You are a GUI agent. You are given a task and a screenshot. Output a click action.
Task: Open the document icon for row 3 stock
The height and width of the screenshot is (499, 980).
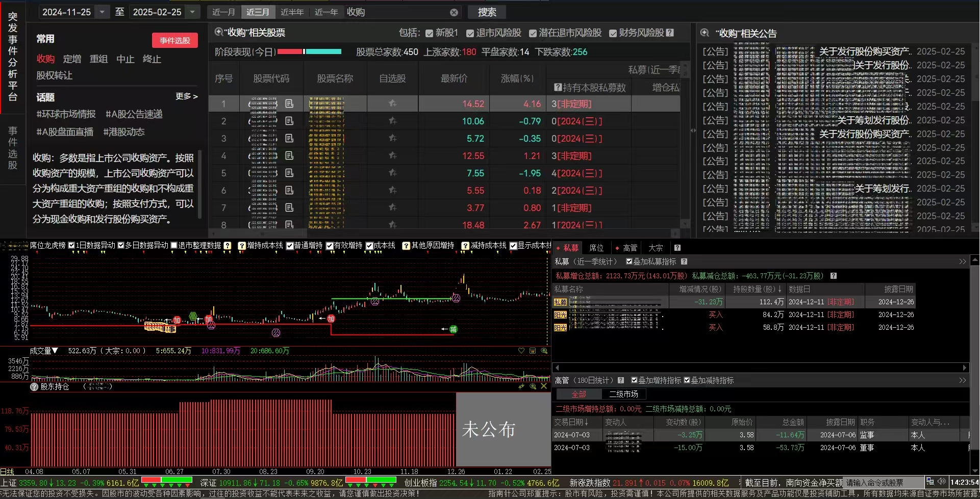tap(289, 138)
